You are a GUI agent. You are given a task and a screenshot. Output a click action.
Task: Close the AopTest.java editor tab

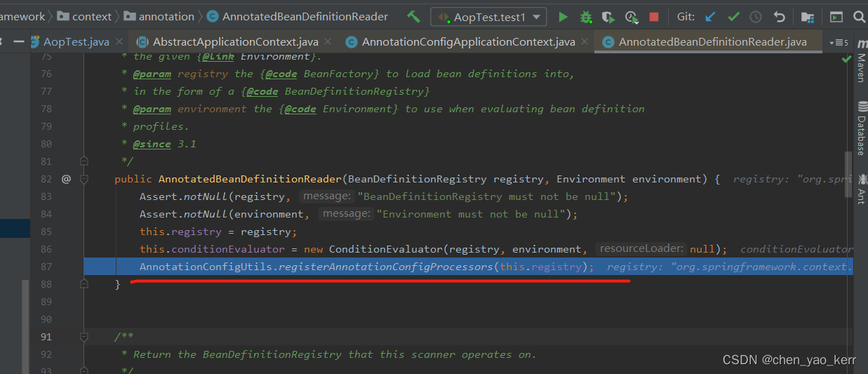119,42
